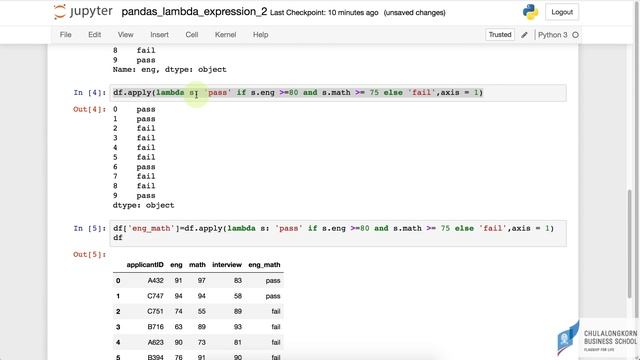Viewport: 640px width, 360px height.
Task: Click eng value 63 in row 3
Action: pos(178,327)
